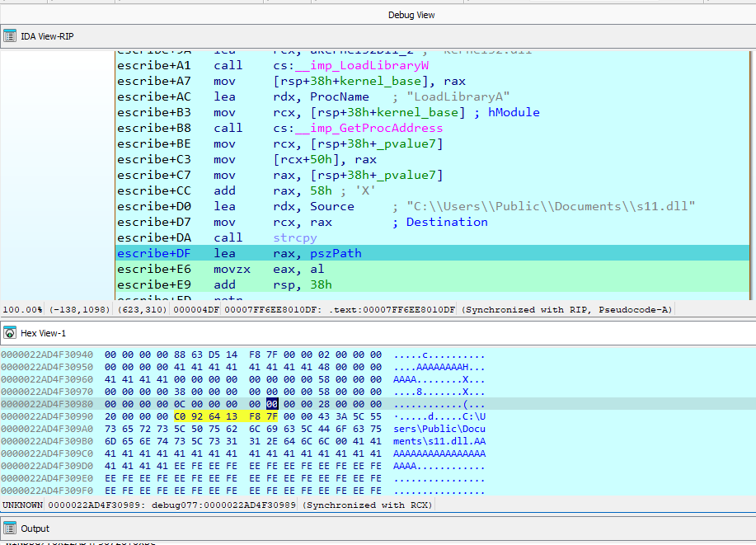Screen dimensions: 756x545
Task: Click the debug077:0000022AD4F30989 status text
Action: point(223,505)
